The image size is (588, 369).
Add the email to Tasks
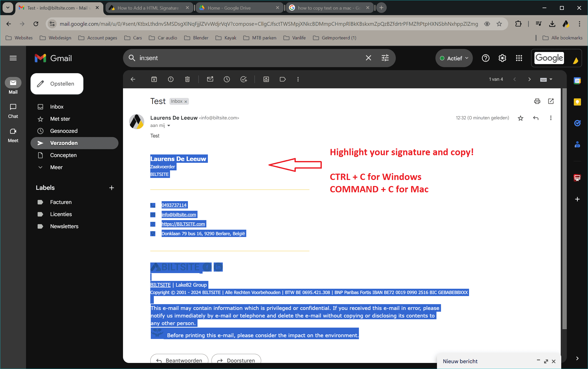(x=243, y=79)
